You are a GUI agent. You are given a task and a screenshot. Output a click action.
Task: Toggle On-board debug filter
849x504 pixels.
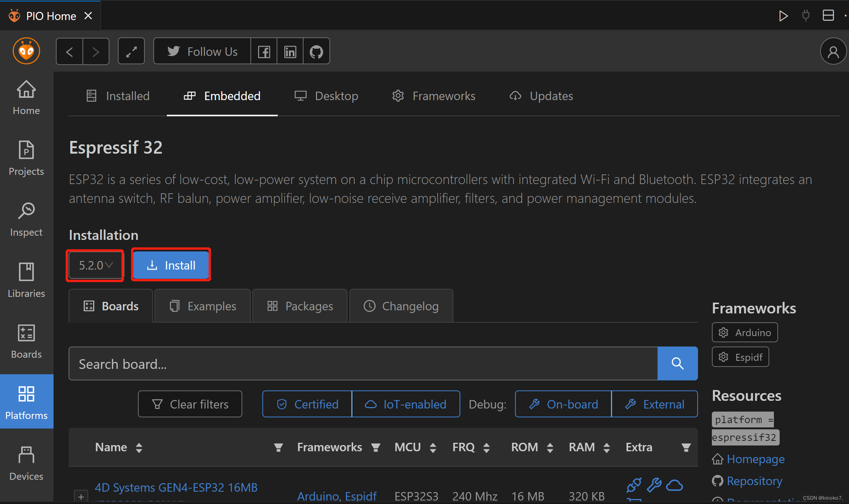[x=563, y=404]
